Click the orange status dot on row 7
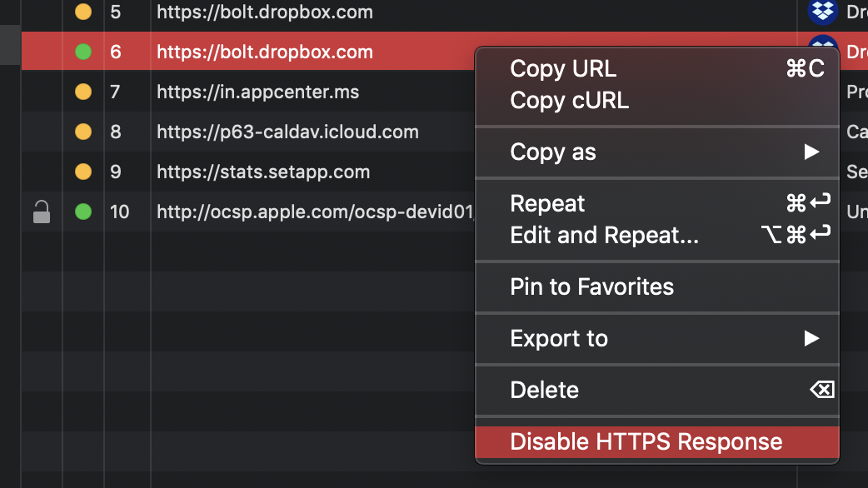 point(83,92)
